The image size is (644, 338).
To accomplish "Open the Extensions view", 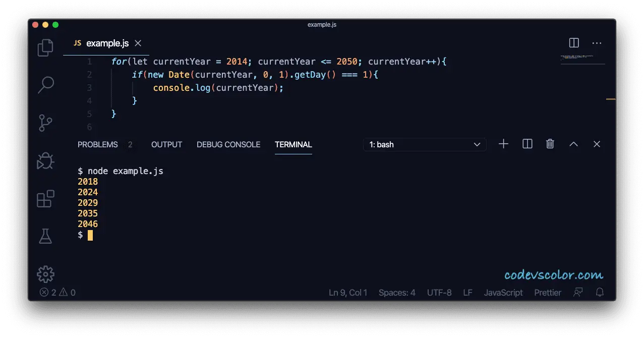I will (45, 198).
